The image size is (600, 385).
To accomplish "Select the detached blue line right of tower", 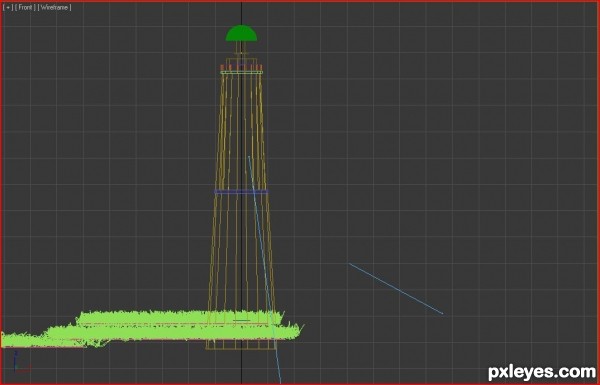I will (396, 289).
